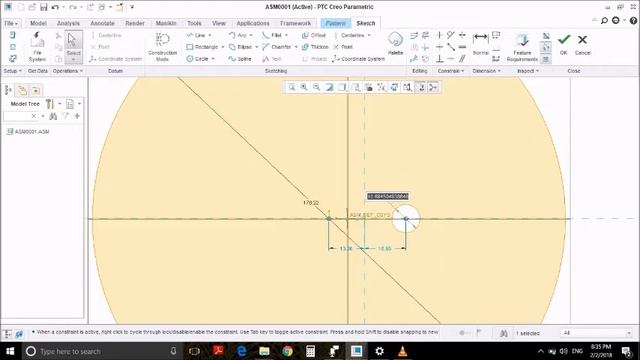Open the Constrain group dropdown
The height and width of the screenshot is (360, 640).
(x=451, y=71)
